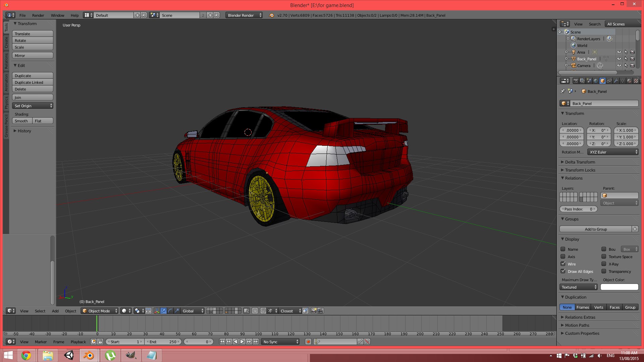Enable the Transparency checkbox
Screen dimensions: 644x362
point(604,271)
